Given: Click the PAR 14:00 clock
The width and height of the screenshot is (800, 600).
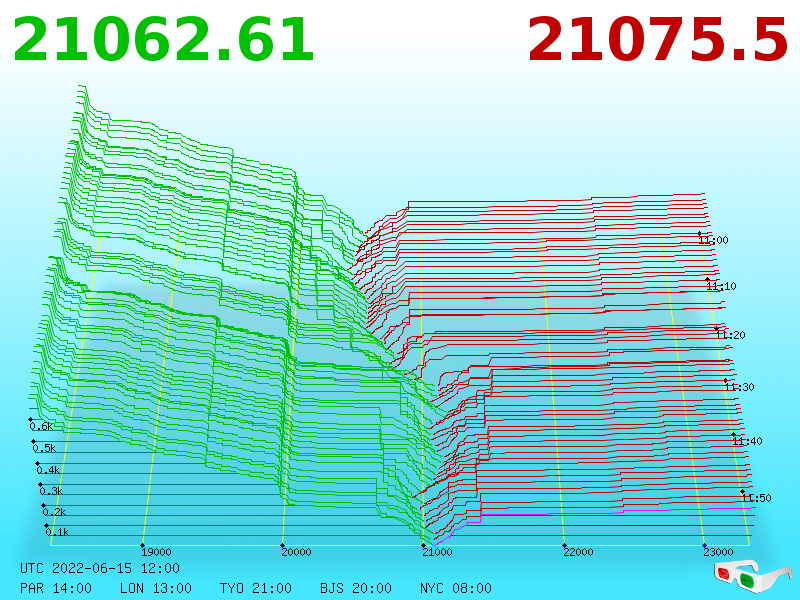Looking at the screenshot, I should click(x=56, y=588).
